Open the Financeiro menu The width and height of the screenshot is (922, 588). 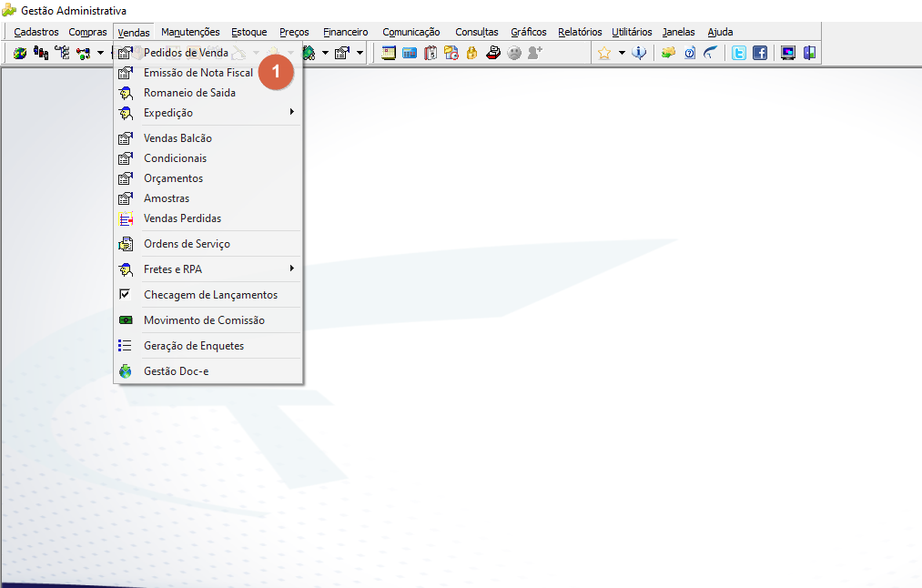(x=346, y=32)
